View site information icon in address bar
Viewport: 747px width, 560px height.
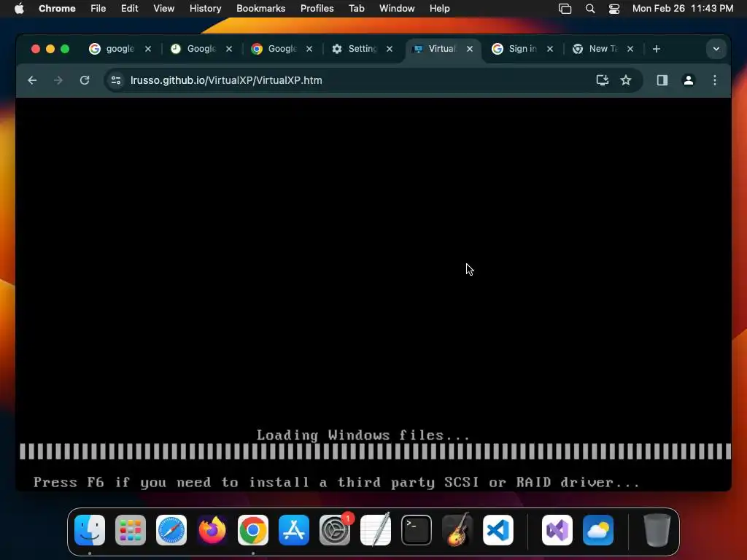(x=116, y=80)
